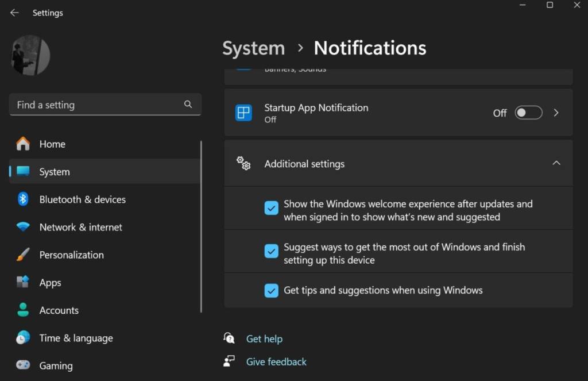Screen dimensions: 588x381
Task: Go to the Accounts section
Action: coord(59,310)
